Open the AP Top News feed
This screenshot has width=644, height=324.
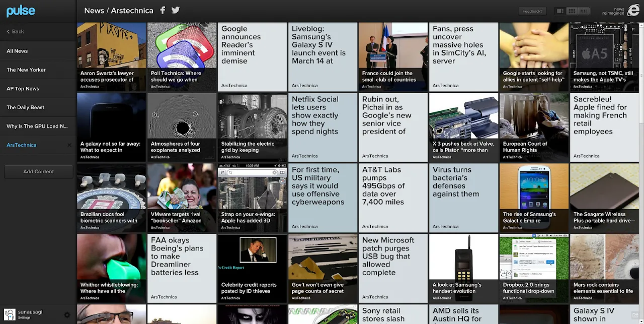point(23,89)
